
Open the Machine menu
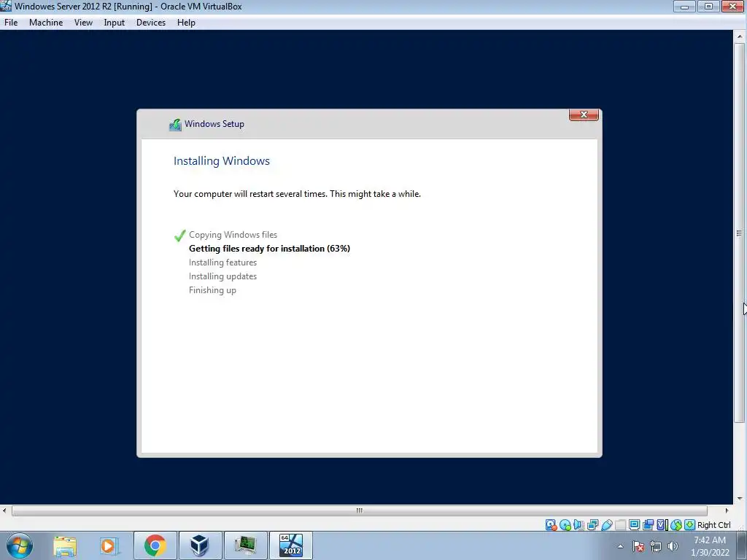click(46, 23)
